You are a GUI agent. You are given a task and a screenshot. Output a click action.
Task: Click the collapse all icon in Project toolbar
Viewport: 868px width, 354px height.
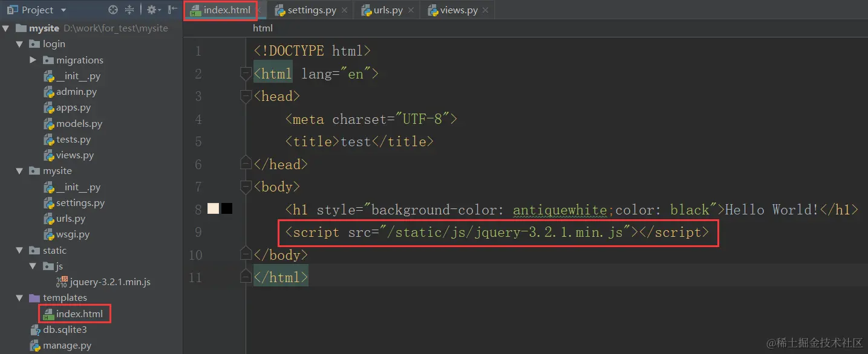(x=129, y=10)
